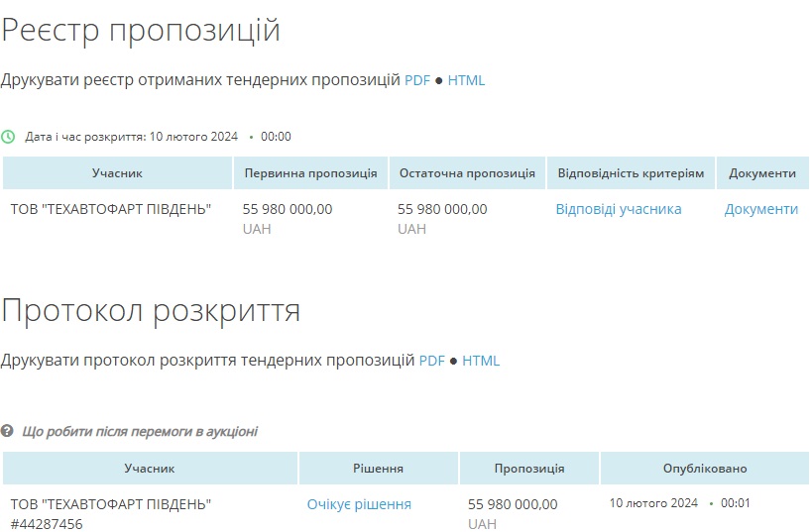Viewport: 812px width, 532px height.
Task: Open the Відповіді учасника link
Action: 619,209
